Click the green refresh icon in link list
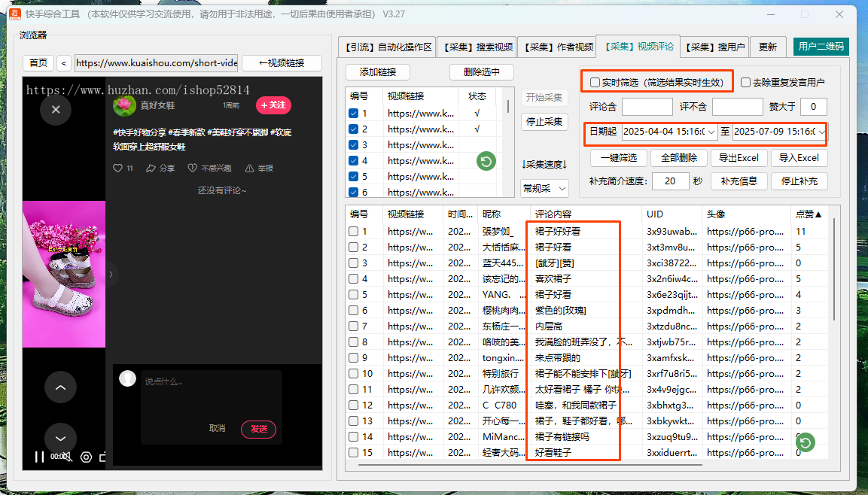The width and height of the screenshot is (868, 495). [x=486, y=161]
